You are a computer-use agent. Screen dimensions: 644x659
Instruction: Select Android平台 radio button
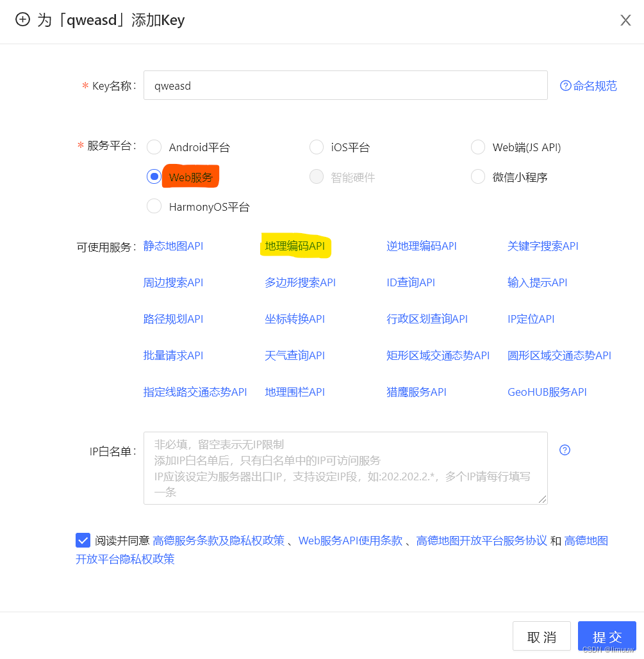[x=154, y=147]
